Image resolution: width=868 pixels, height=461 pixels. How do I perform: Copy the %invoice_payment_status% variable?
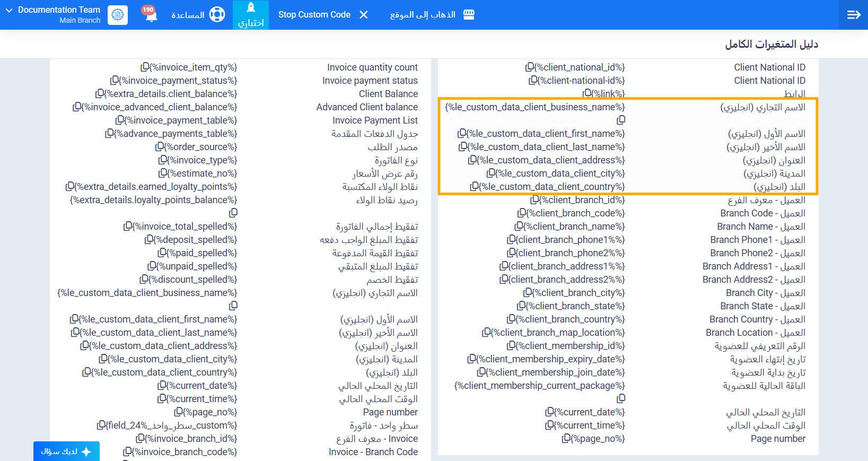click(115, 81)
